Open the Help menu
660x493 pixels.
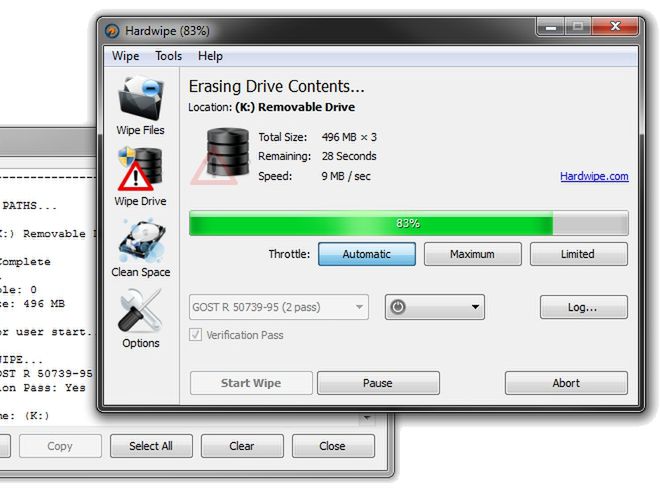pos(210,56)
